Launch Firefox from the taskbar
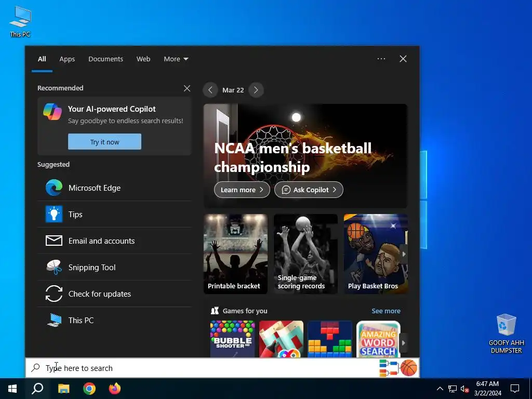The height and width of the screenshot is (399, 532). click(x=115, y=389)
